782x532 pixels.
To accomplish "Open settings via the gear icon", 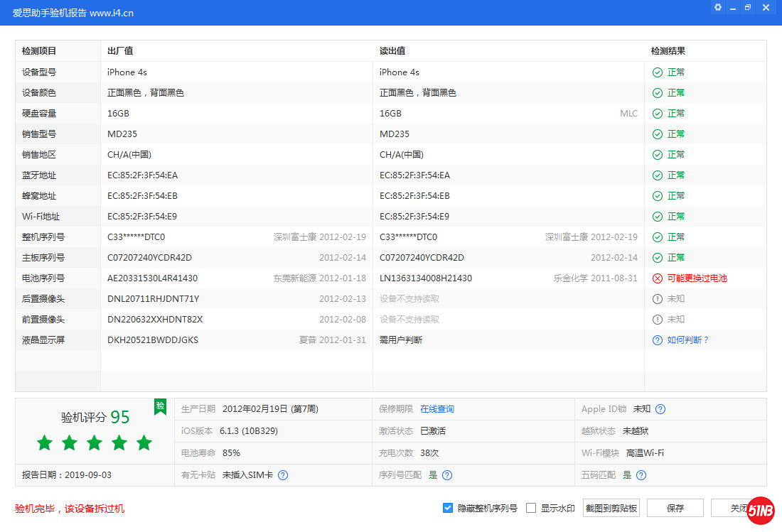I will click(x=717, y=7).
